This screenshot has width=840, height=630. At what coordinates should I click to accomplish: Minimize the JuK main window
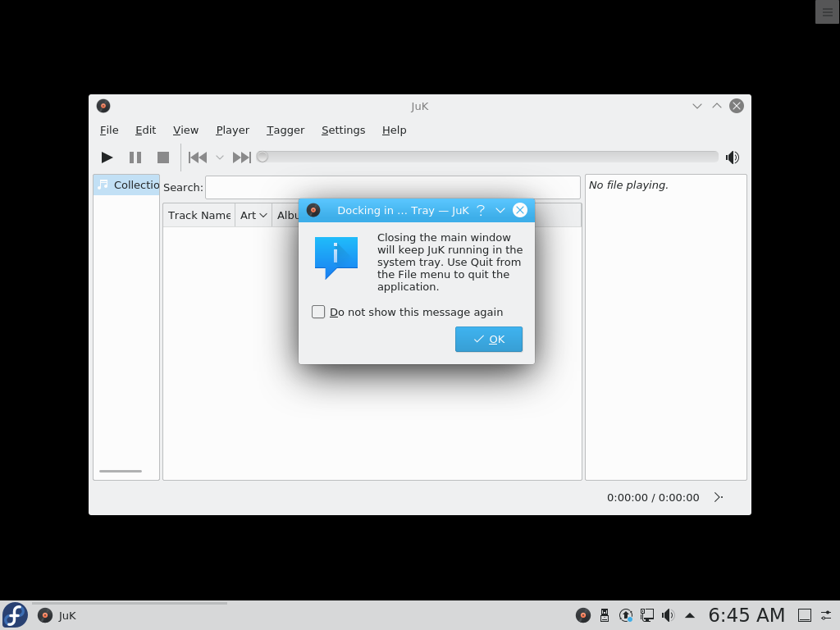click(697, 106)
